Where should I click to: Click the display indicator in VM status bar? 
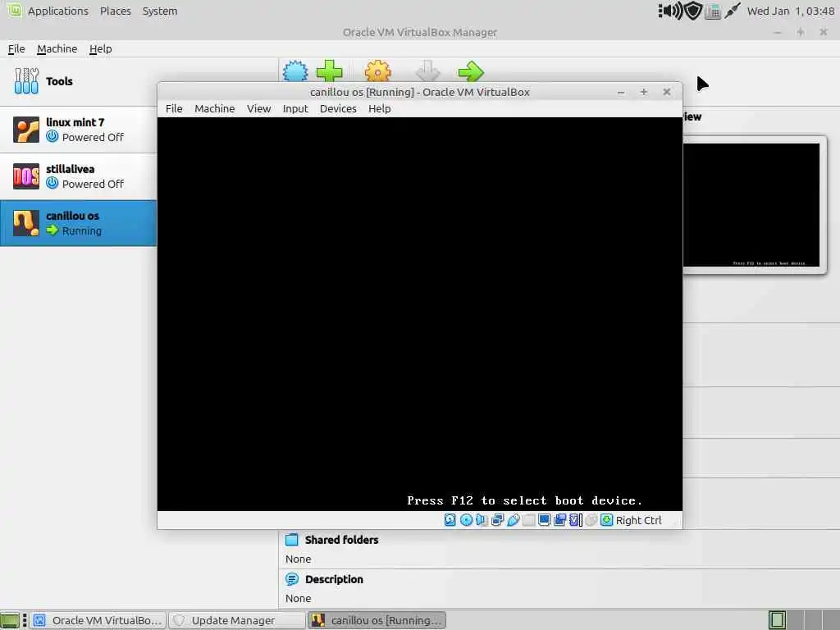tap(545, 519)
